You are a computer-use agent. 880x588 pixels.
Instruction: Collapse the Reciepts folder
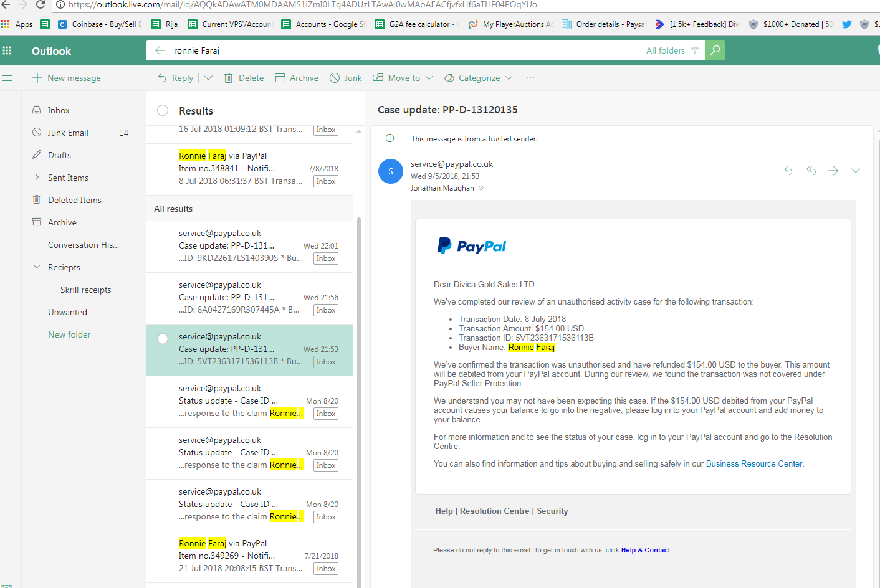point(37,267)
